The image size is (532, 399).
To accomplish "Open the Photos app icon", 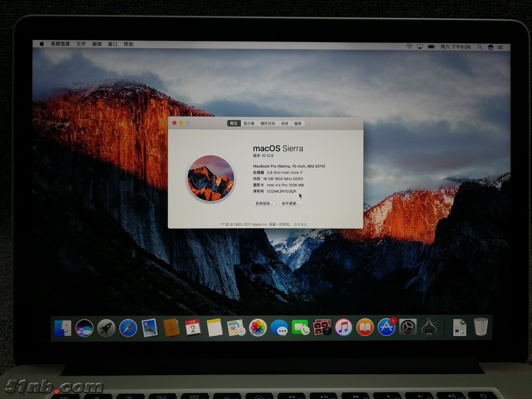I will click(258, 328).
